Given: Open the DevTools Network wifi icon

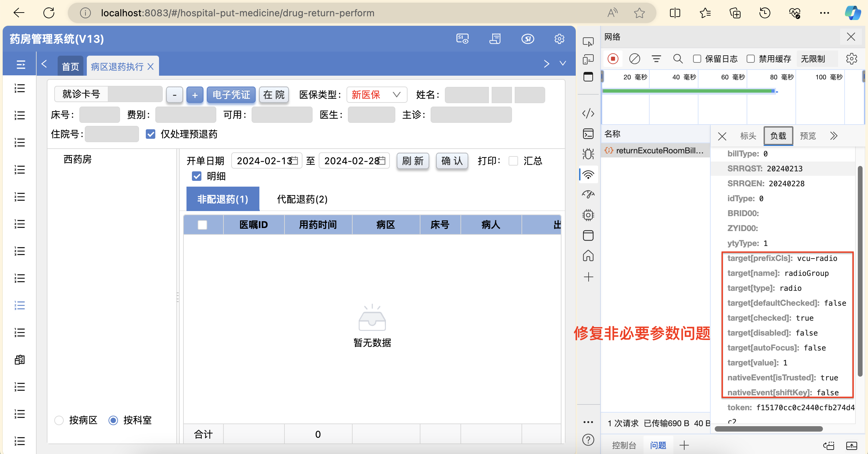Looking at the screenshot, I should [x=588, y=174].
